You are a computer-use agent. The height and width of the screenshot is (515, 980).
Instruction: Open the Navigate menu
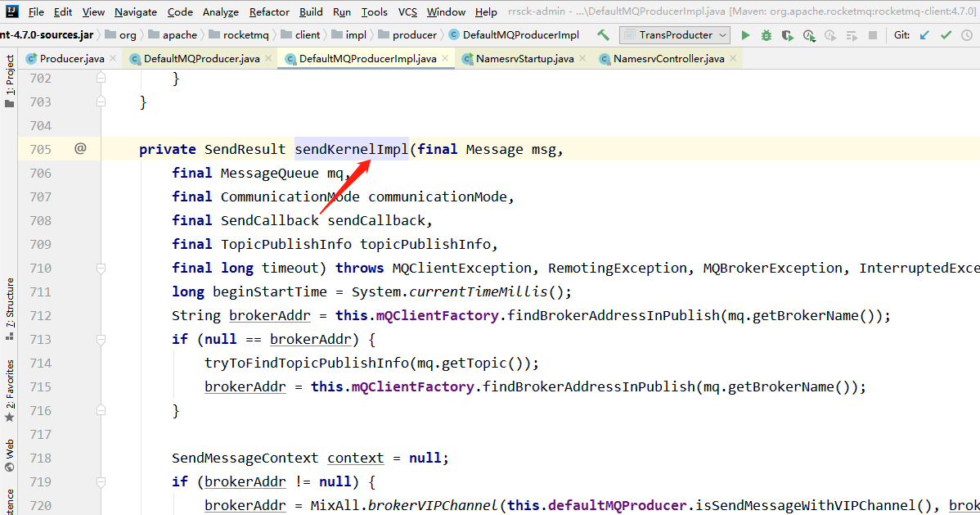point(136,12)
